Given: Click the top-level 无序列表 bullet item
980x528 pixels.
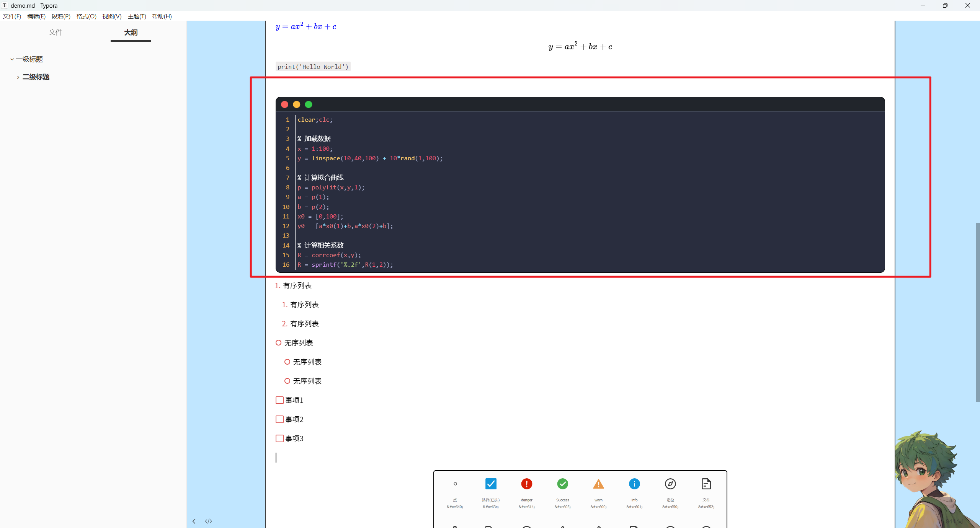Looking at the screenshot, I should pyautogui.click(x=299, y=343).
